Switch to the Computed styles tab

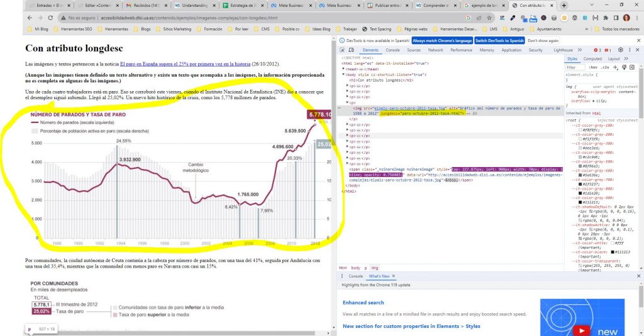(592, 58)
